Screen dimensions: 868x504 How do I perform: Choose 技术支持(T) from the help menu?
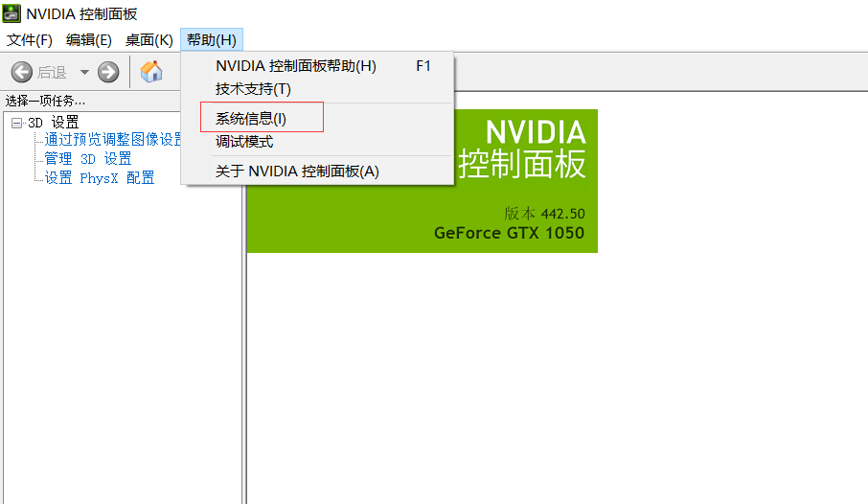(x=317, y=88)
